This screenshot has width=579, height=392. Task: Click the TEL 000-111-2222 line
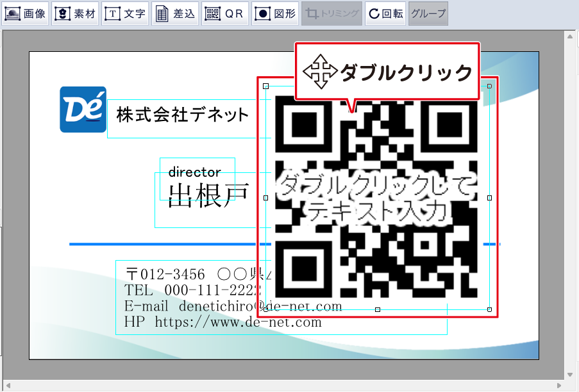193,290
